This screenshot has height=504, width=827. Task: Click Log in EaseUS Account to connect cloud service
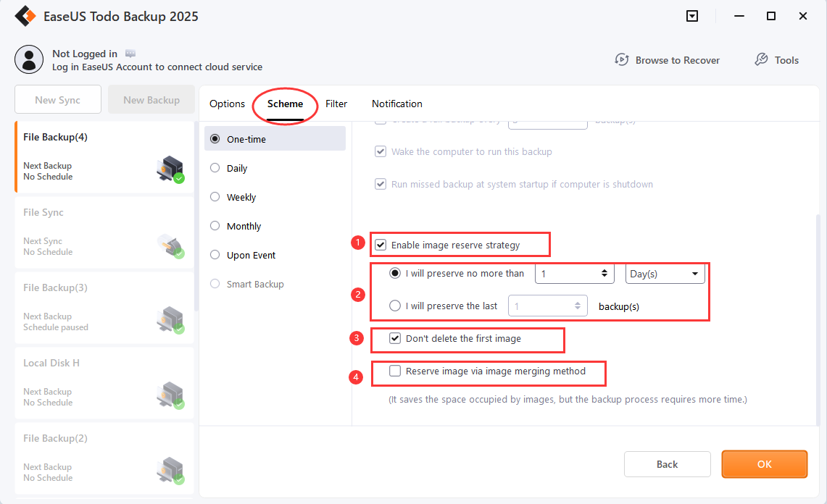157,67
